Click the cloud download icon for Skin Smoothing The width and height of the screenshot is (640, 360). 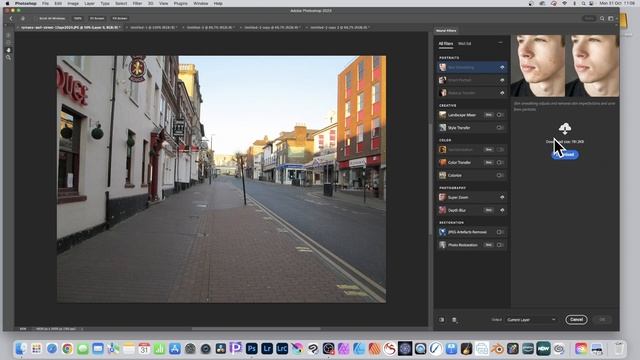[x=502, y=67]
